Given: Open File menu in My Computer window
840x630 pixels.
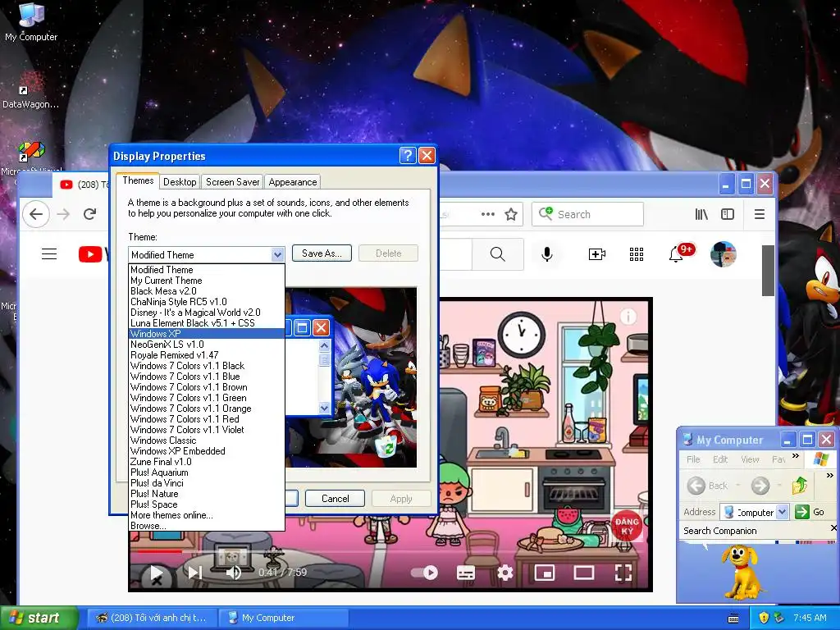Looking at the screenshot, I should tap(693, 459).
